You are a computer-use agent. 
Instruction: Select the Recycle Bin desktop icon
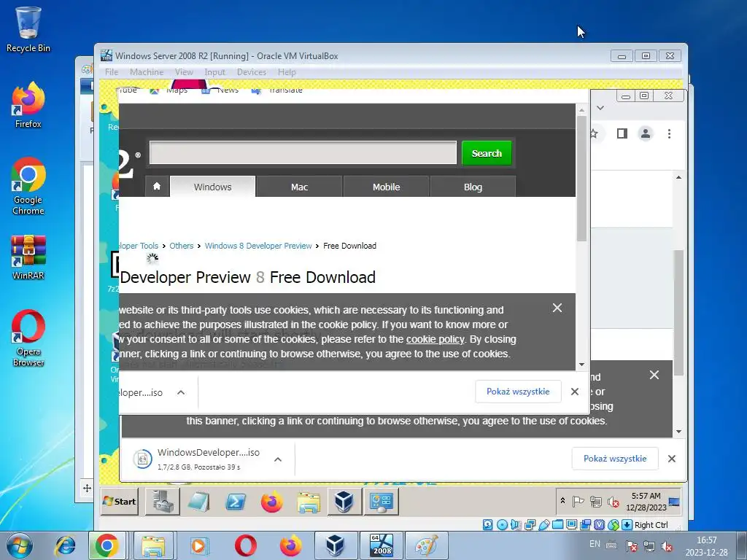[28, 28]
